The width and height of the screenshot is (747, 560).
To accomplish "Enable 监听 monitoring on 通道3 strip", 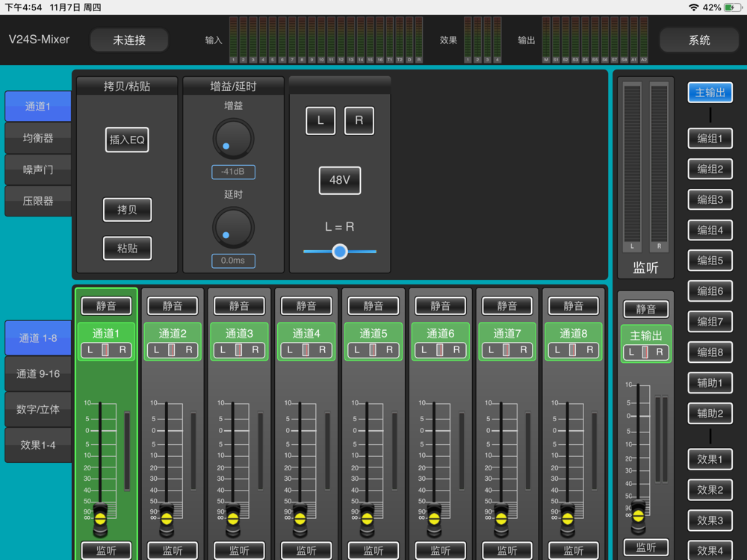I will [239, 550].
